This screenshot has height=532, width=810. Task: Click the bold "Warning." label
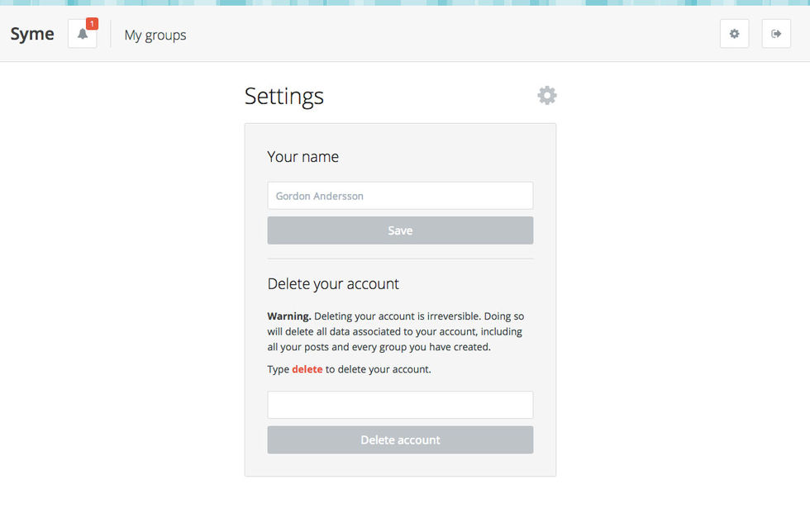(289, 316)
